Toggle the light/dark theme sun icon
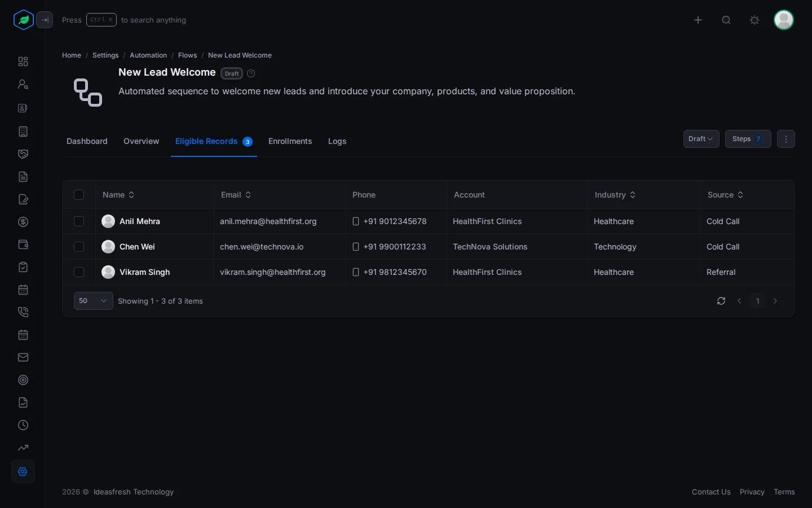The image size is (812, 508). pos(754,20)
